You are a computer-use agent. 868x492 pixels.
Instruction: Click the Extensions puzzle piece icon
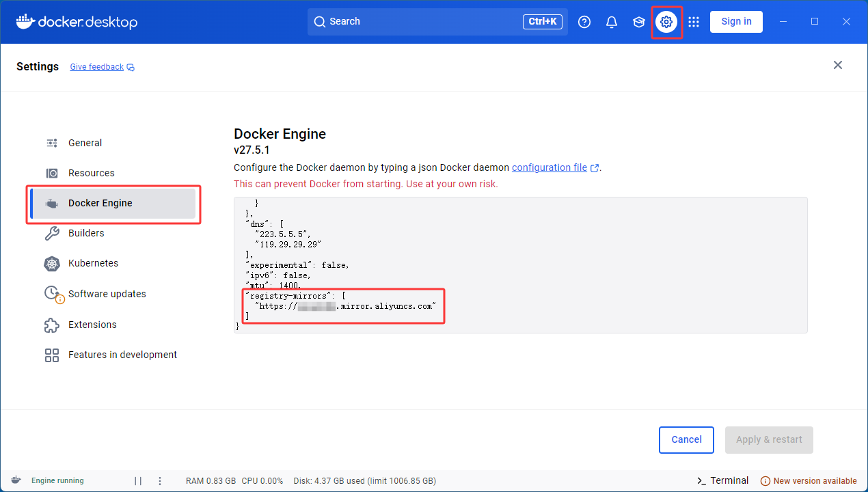click(52, 325)
